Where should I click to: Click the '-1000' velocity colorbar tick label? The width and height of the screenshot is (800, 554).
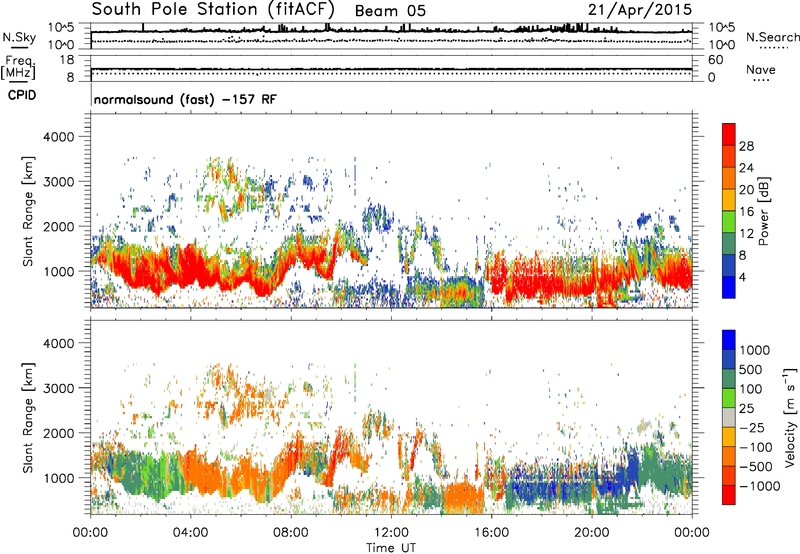click(759, 486)
